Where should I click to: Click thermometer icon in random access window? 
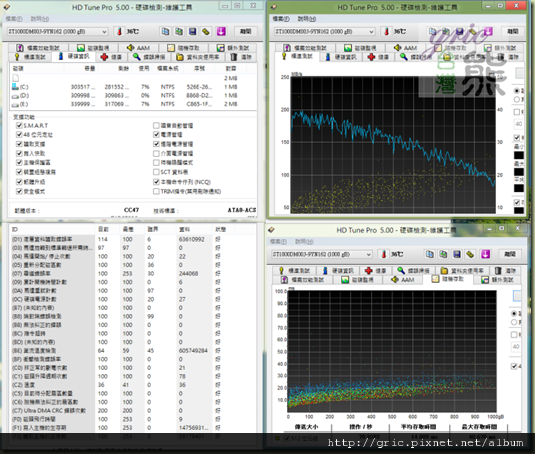point(384,254)
